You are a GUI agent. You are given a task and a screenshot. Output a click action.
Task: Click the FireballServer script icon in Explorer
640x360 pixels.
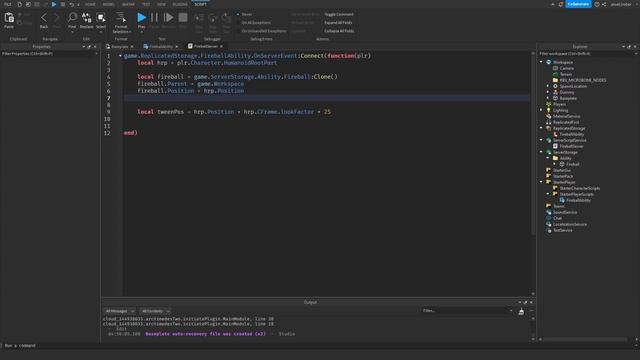click(555, 146)
